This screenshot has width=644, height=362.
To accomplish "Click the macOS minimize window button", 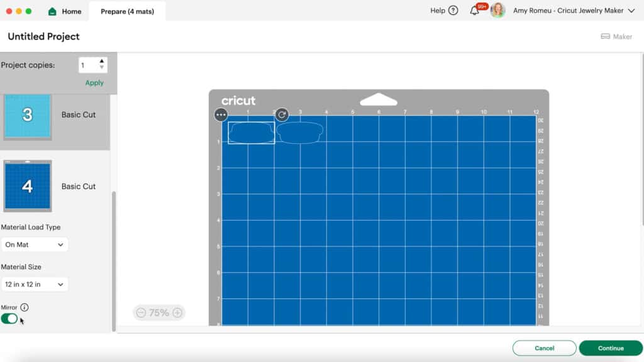I will [19, 11].
